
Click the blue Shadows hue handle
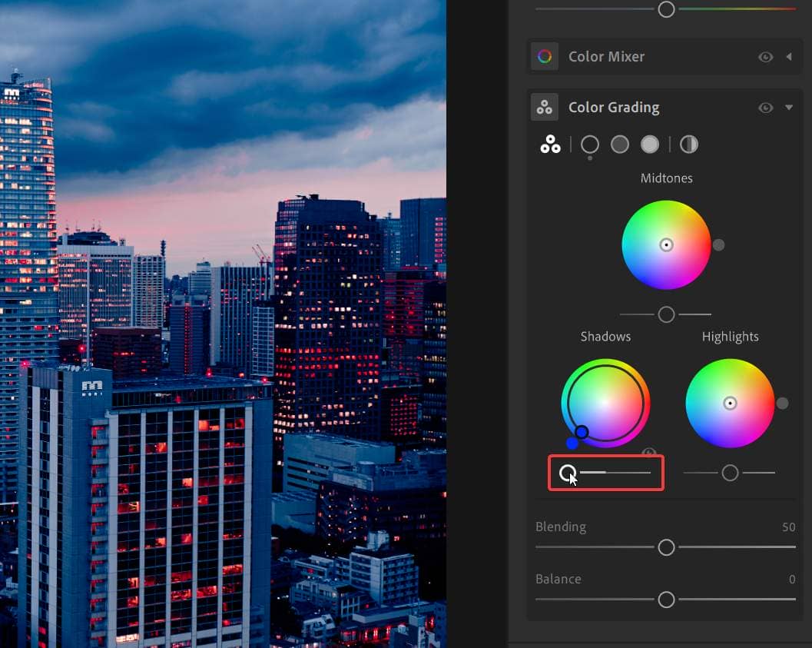572,444
